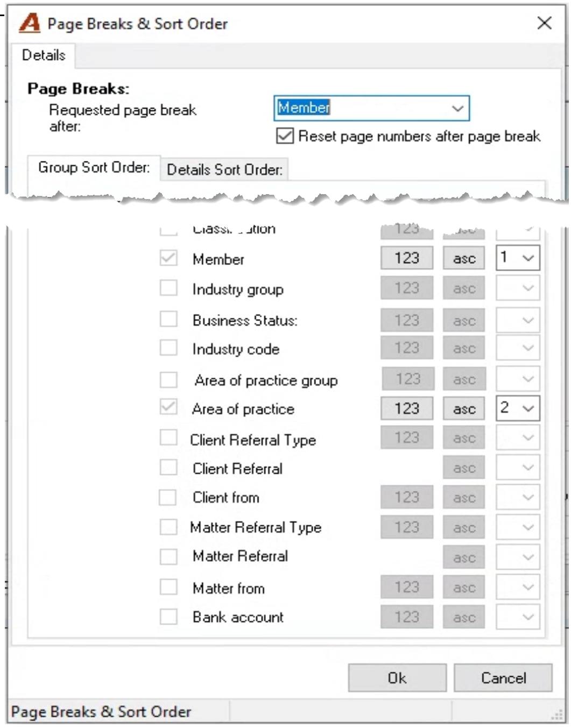Open sort order dropdown for Bank account
This screenshot has height=728, width=571.
pyautogui.click(x=517, y=617)
